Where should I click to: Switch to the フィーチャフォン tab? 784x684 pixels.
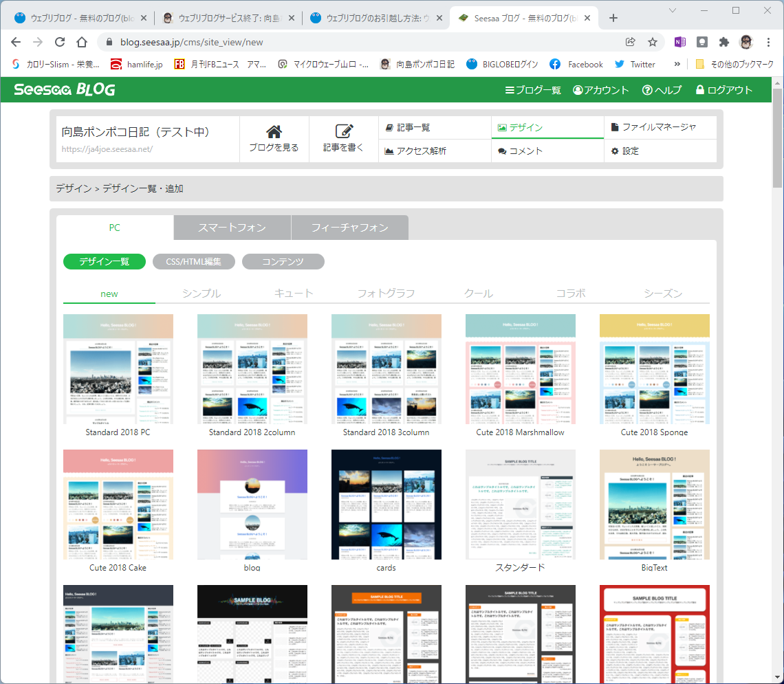[x=349, y=228]
